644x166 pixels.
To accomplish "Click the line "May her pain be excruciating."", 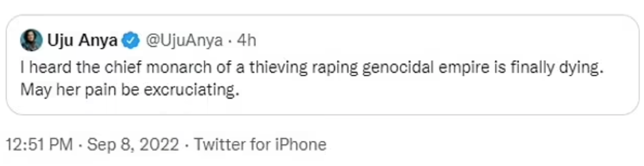I will tap(130, 90).
